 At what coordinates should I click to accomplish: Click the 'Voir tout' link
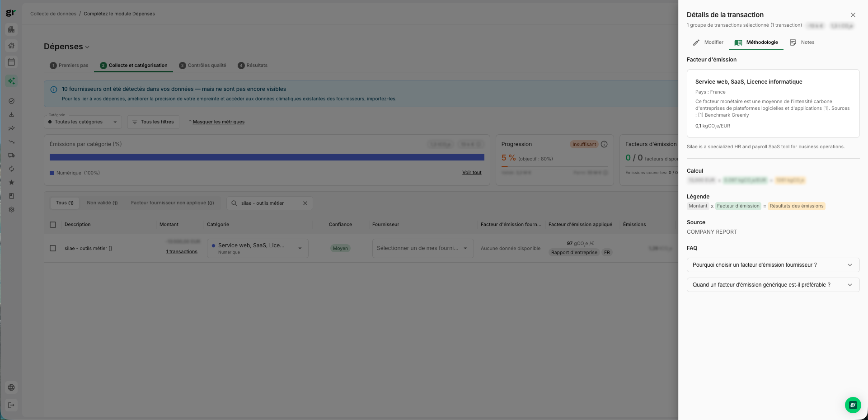[472, 173]
